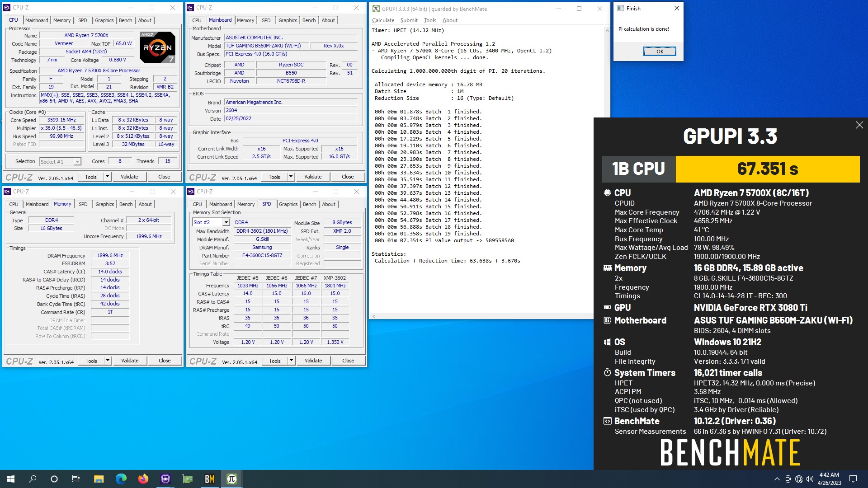Switch to Graphics tab in CPU-Z Mainboard window
The width and height of the screenshot is (868, 488).
pos(288,20)
